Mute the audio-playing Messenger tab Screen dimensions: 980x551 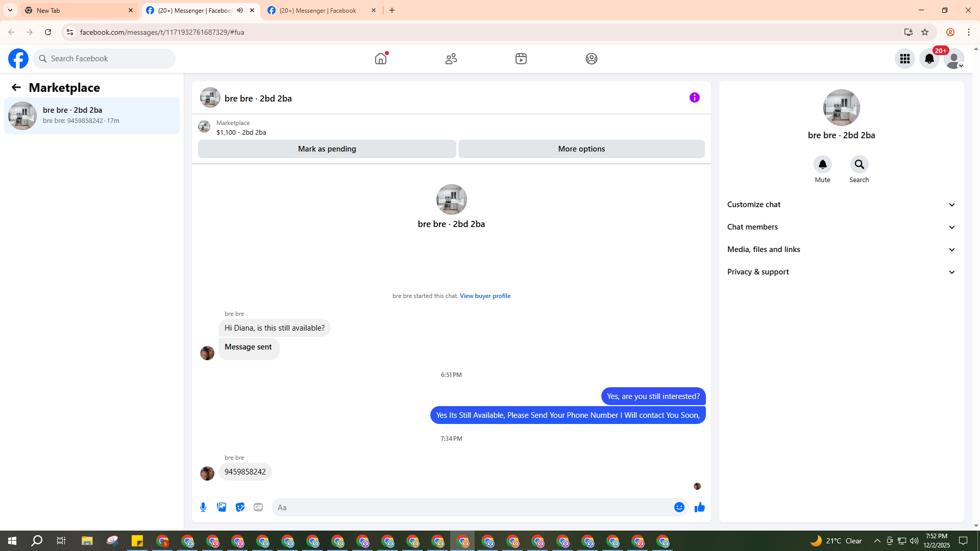240,10
